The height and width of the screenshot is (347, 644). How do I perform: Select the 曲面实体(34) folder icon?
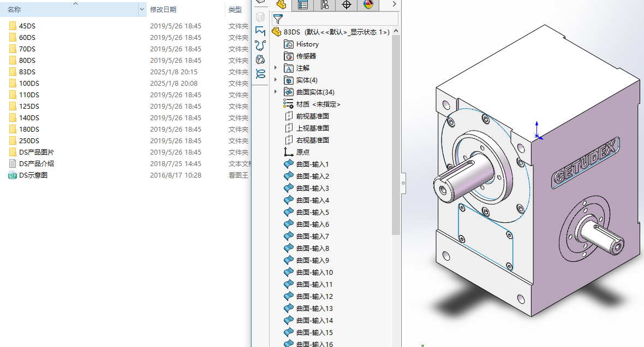point(289,92)
